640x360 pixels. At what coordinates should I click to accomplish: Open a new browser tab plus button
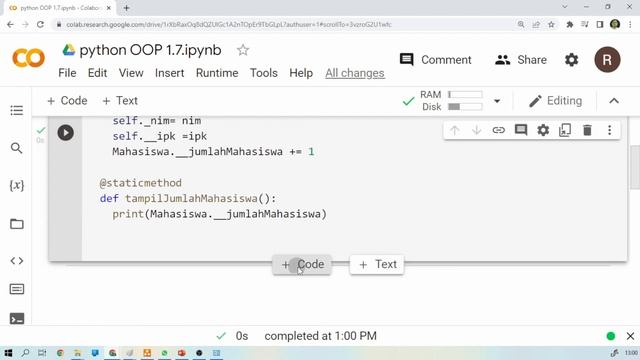click(126, 8)
